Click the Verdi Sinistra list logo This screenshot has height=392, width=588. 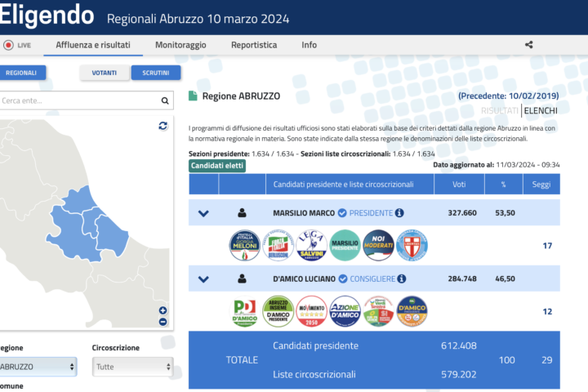point(378,311)
